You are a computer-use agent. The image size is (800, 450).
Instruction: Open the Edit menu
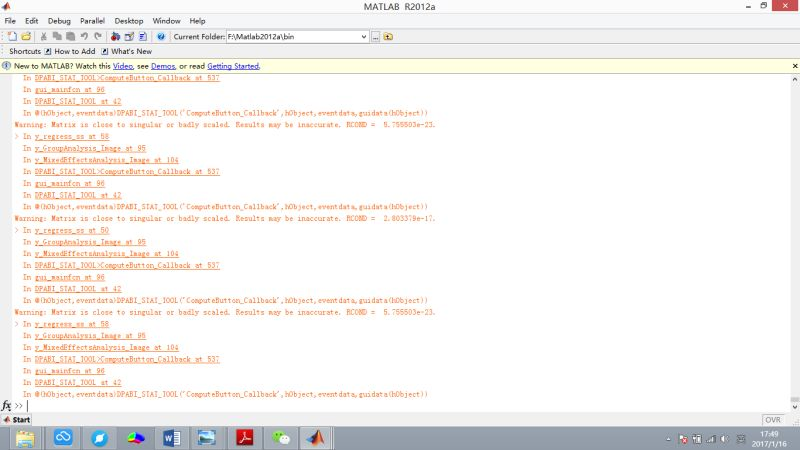click(32, 21)
